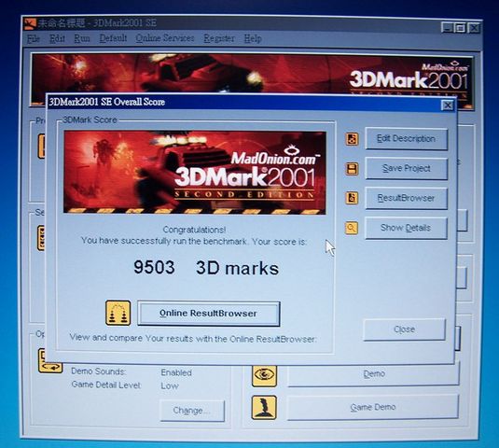Click the Save Project button
The width and height of the screenshot is (499, 448).
point(406,168)
